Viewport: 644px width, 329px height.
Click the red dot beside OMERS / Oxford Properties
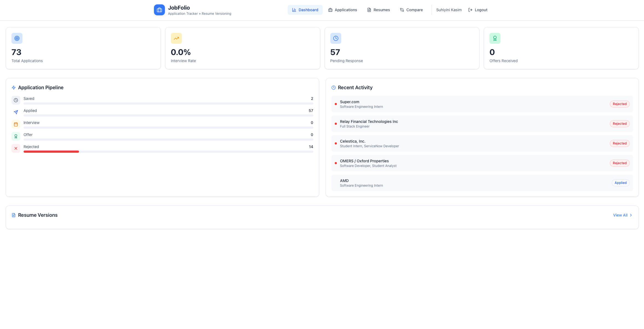[x=336, y=163]
